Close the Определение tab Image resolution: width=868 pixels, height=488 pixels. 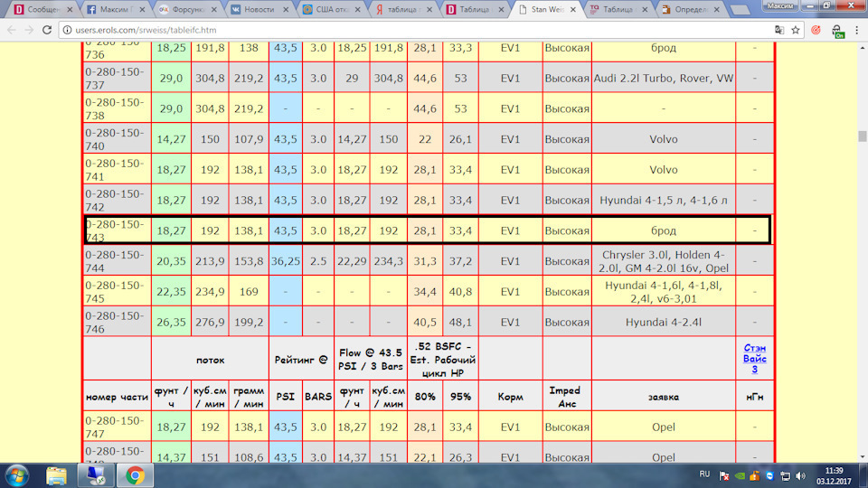click(x=717, y=9)
